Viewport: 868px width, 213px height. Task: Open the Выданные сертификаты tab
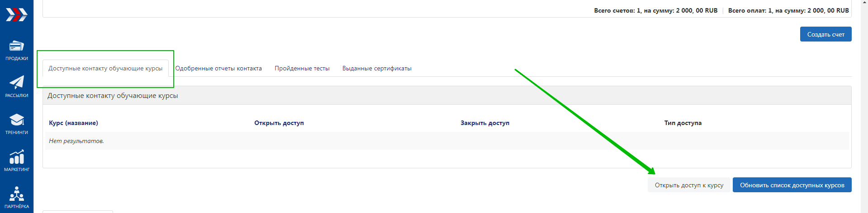377,69
